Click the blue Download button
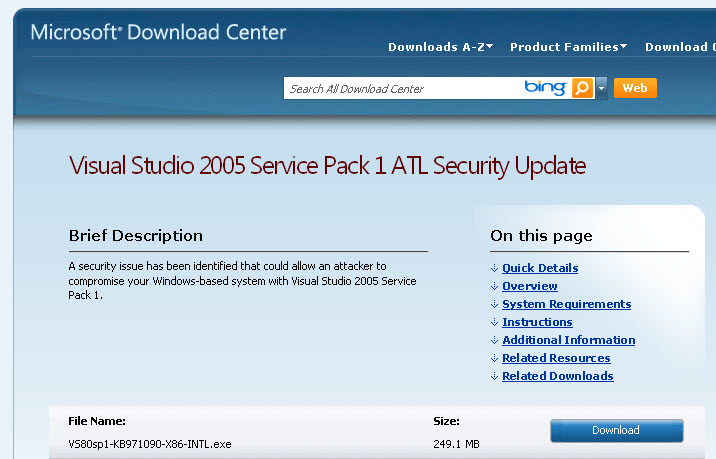Viewport: 716px width, 459px height. pos(616,430)
